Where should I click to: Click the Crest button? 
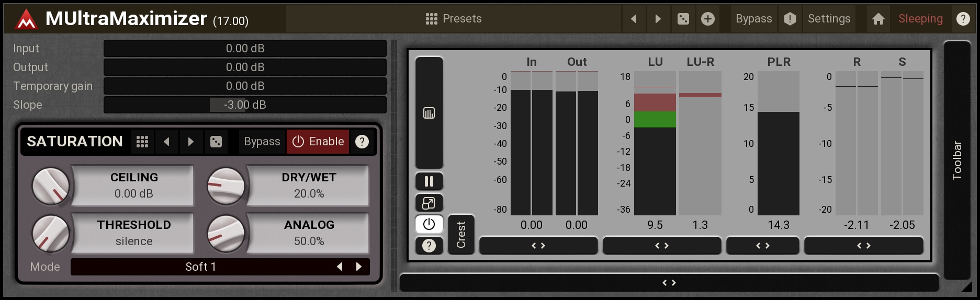tap(461, 235)
